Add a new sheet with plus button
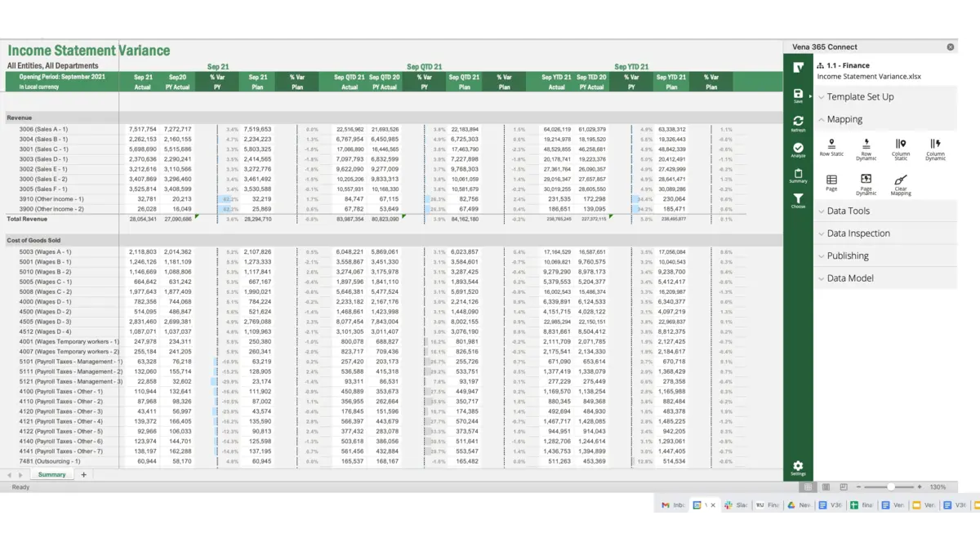980x551 pixels. coord(83,474)
